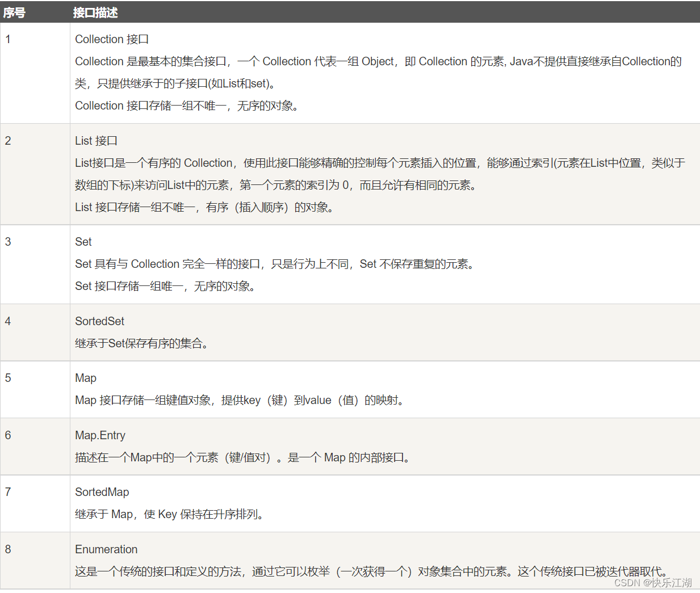Screen dimensions: 700x593
Task: Select row number 1 cell
Action: pos(35,73)
